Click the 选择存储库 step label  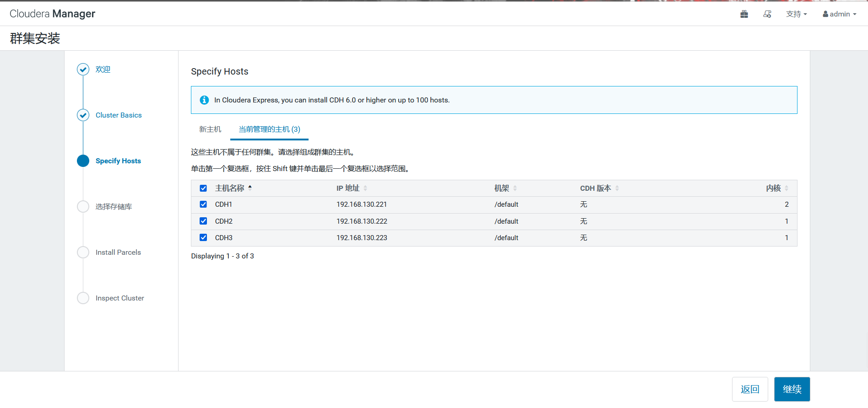(x=114, y=207)
